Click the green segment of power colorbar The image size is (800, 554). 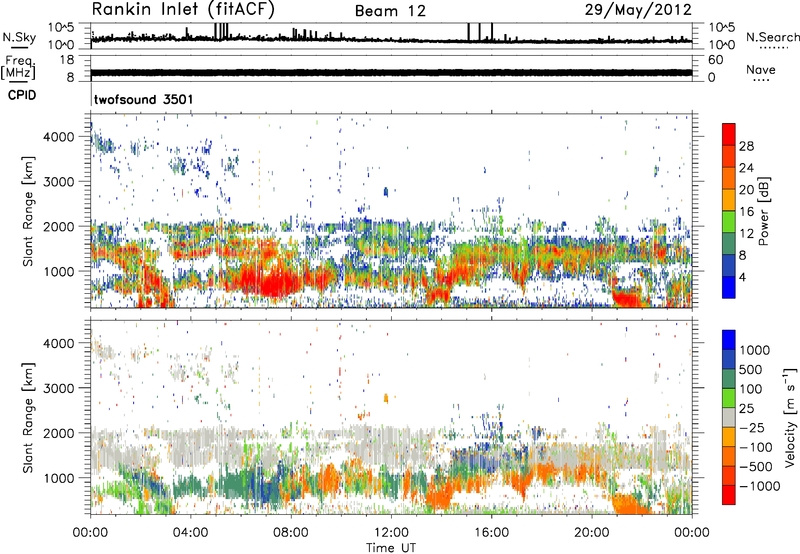729,222
